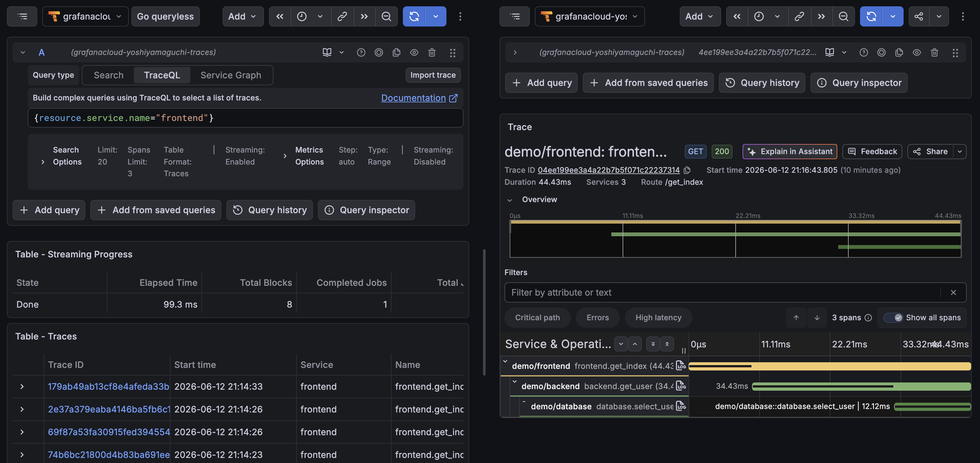Open the Share button dropdown arrow
Image resolution: width=980 pixels, height=463 pixels.
coord(959,151)
